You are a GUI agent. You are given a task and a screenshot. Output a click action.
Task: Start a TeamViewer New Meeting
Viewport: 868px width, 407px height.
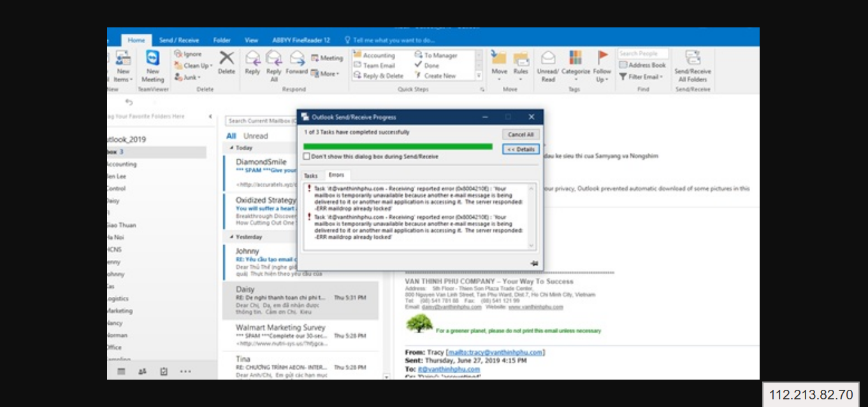tap(152, 66)
